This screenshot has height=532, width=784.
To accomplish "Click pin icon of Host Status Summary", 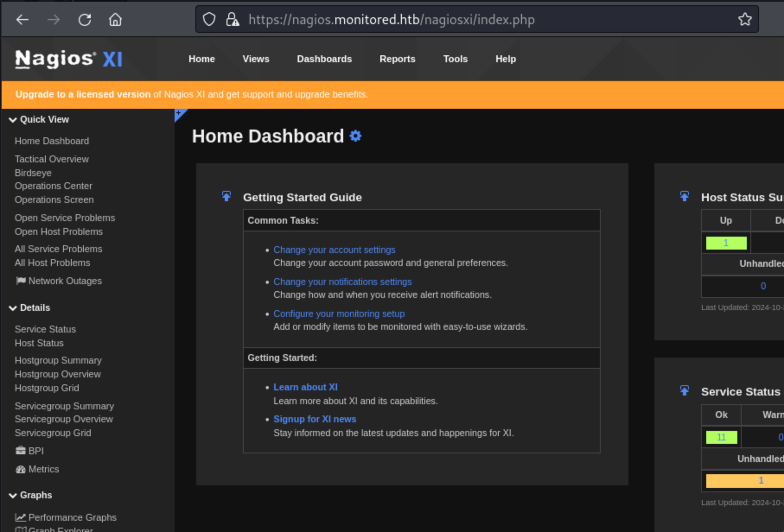I will [x=685, y=196].
